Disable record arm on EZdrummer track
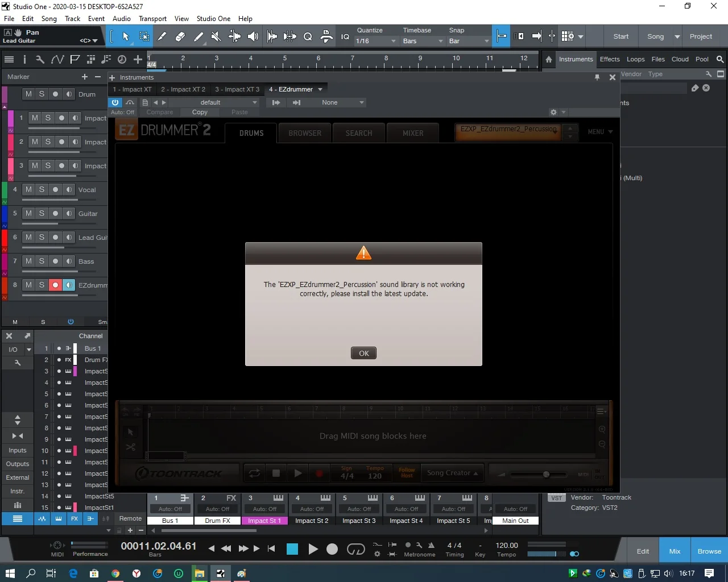This screenshot has width=728, height=582. 55,285
